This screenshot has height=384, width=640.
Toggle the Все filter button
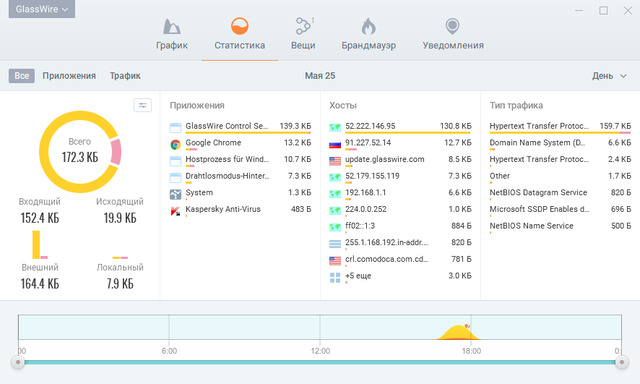point(22,75)
